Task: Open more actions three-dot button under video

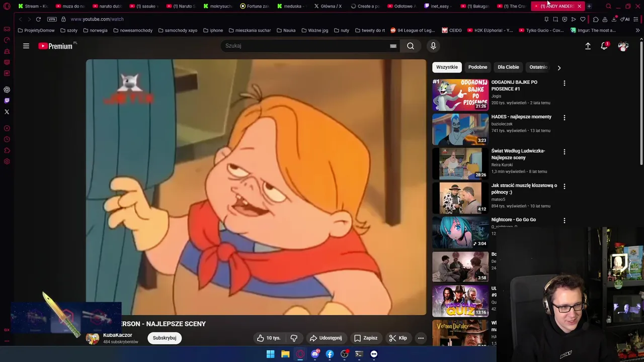Action: pos(421,338)
